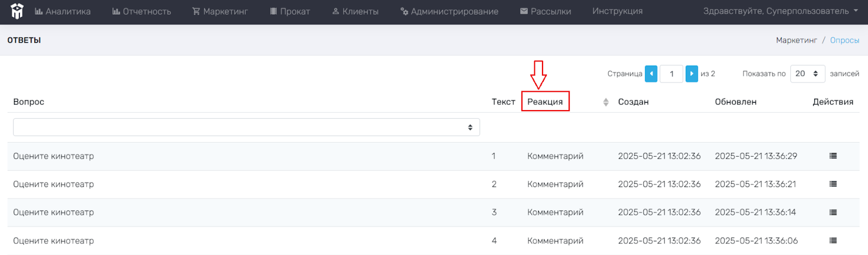Sort table using the Реакция sort arrows
The image size is (868, 255).
[606, 102]
